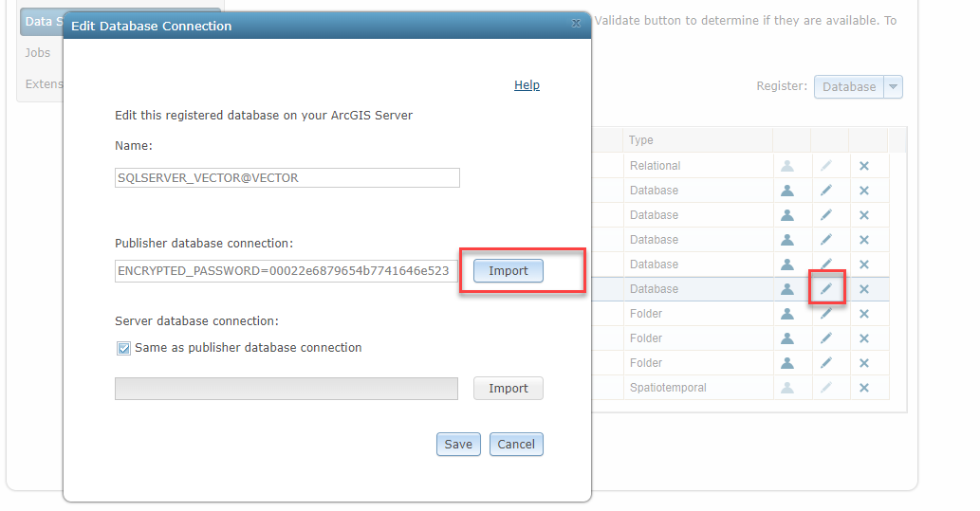This screenshot has height=511, width=980.
Task: Cancel the Edit Database Connection dialog
Action: click(x=516, y=445)
